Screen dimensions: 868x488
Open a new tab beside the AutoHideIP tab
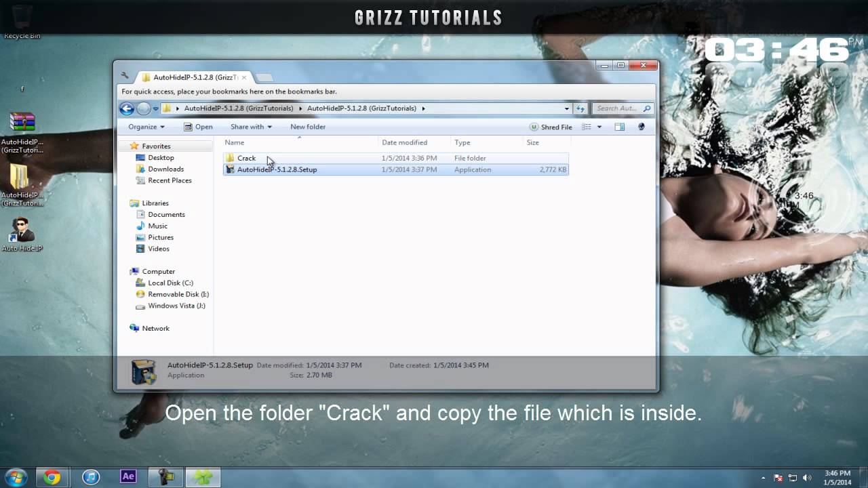click(264, 77)
